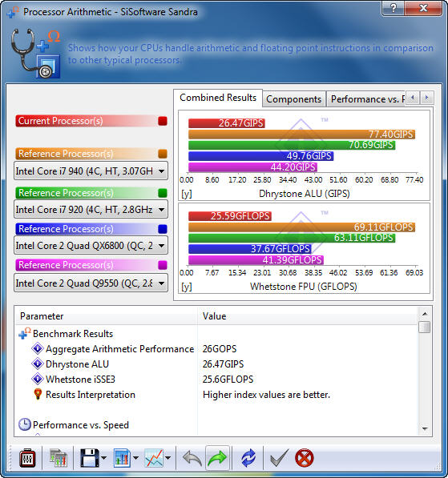Toggle the magenta reference processor swatch

coord(163,265)
